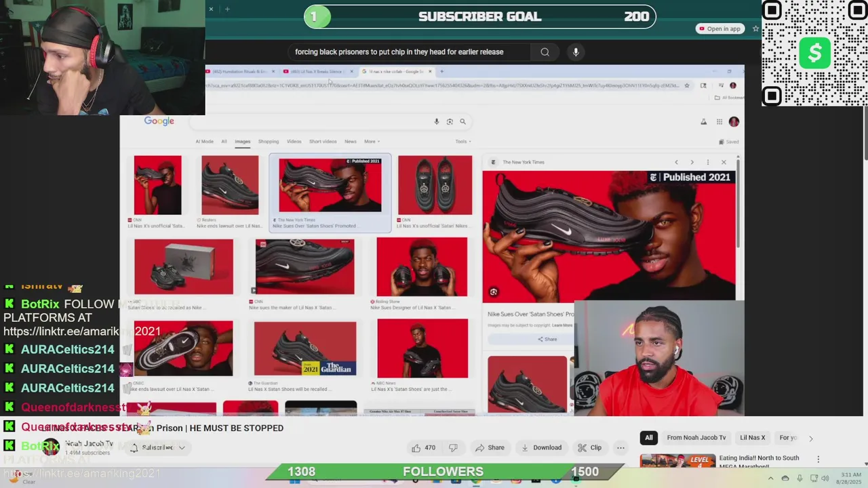Open the Guardian 2021 shoe thumbnail
The image size is (868, 488).
[x=305, y=348]
